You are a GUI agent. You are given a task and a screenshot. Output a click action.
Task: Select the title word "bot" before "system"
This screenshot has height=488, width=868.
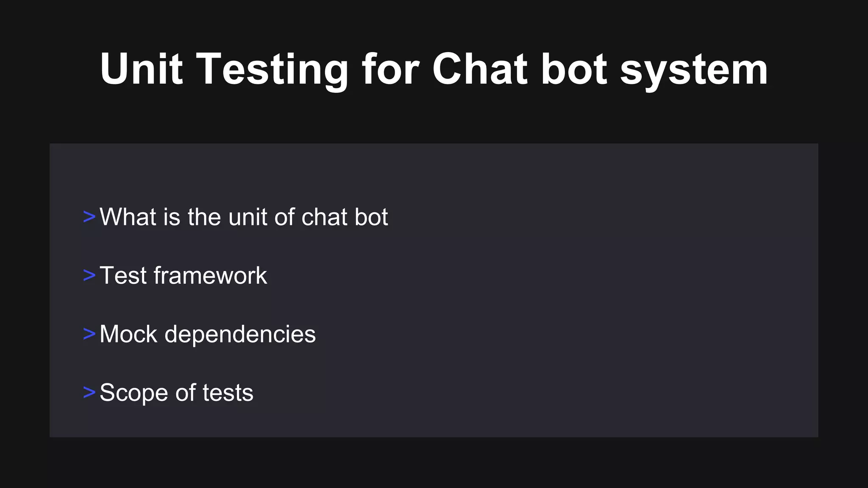pos(574,69)
